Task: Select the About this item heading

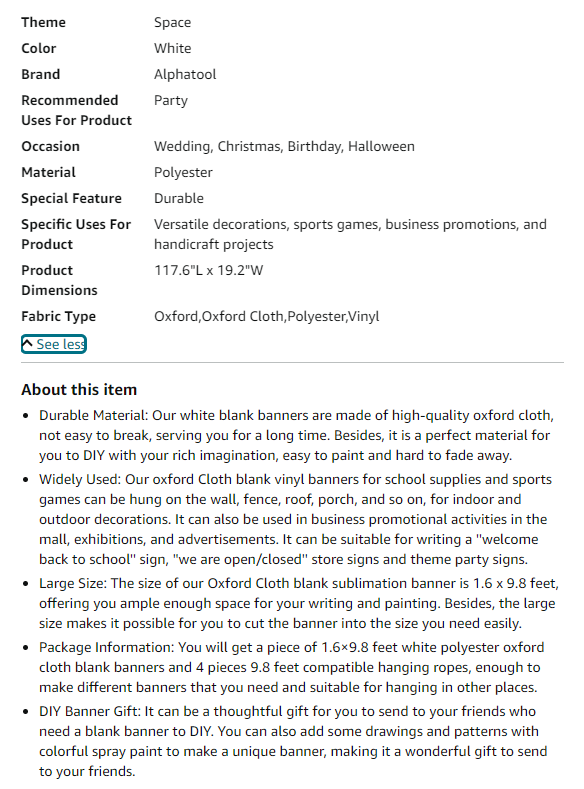Action: click(79, 389)
